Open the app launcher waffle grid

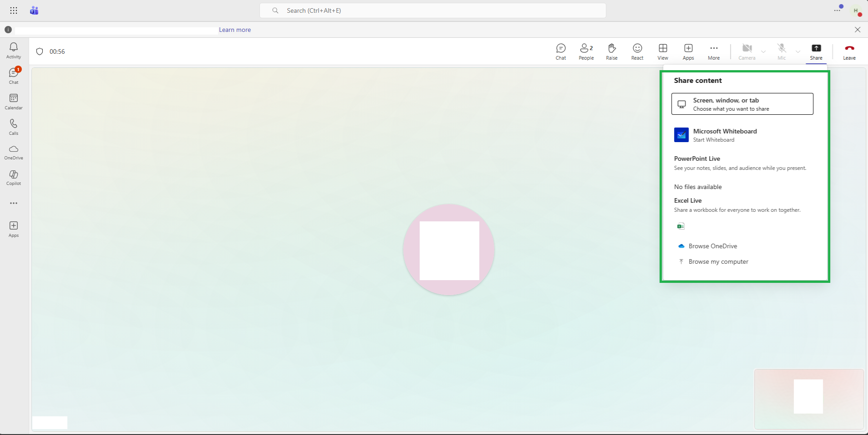click(x=14, y=10)
